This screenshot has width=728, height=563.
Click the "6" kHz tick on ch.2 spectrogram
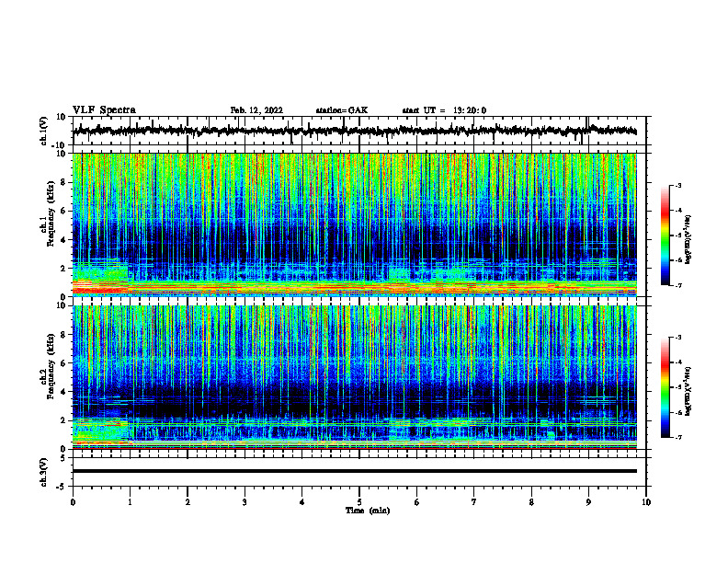point(64,363)
